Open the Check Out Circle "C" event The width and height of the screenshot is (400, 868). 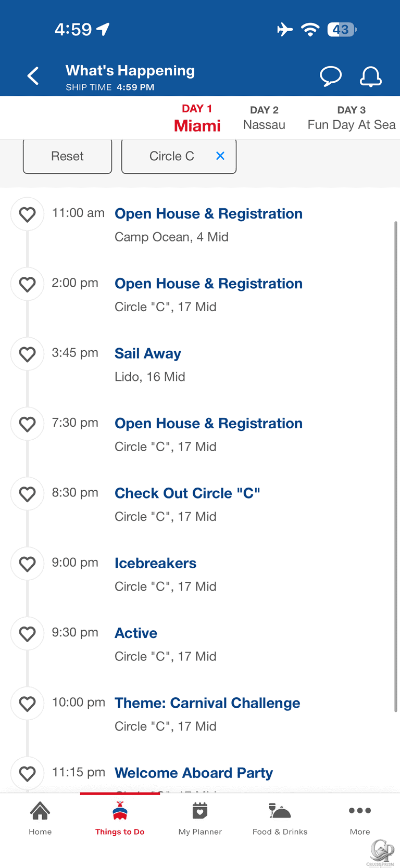(x=187, y=493)
